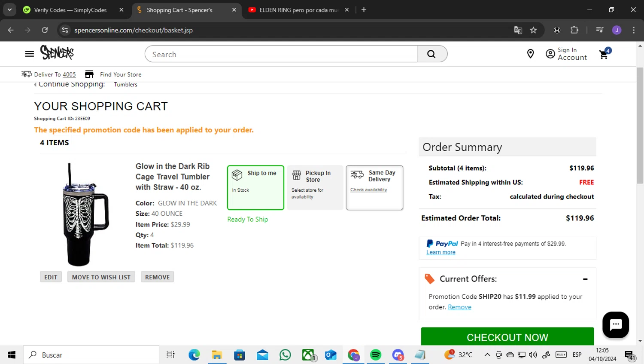Open the Windows notification center
Screen dimensions: 644x364
click(x=630, y=355)
